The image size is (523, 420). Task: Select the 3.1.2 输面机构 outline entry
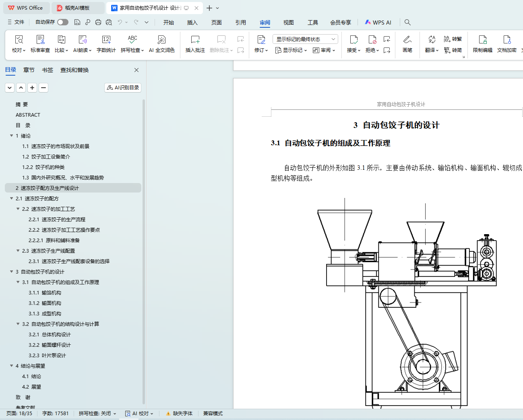click(45, 303)
